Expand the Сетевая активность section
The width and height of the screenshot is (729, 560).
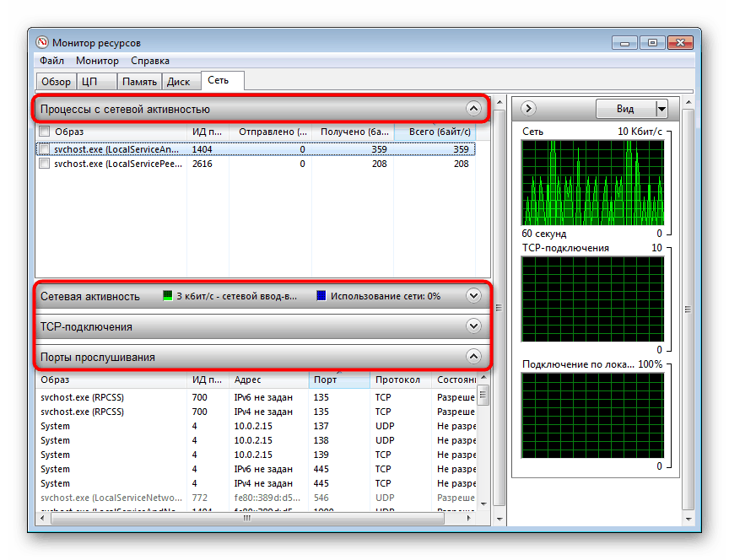point(473,296)
